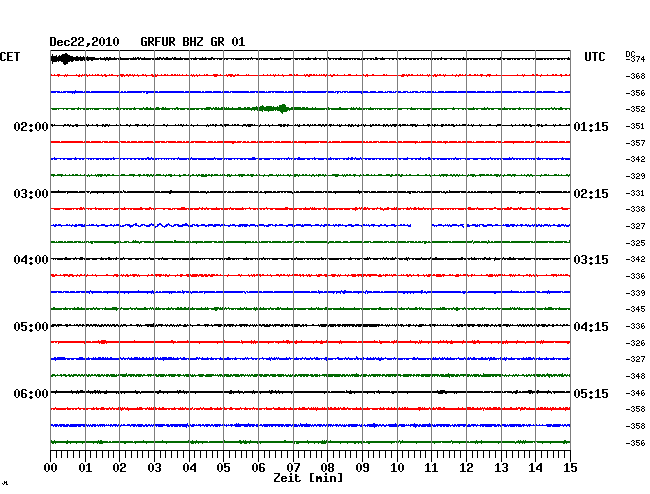The width and height of the screenshot is (650, 494).
Task: Click the station label GRFUR BHZ GR 01
Action: (193, 42)
